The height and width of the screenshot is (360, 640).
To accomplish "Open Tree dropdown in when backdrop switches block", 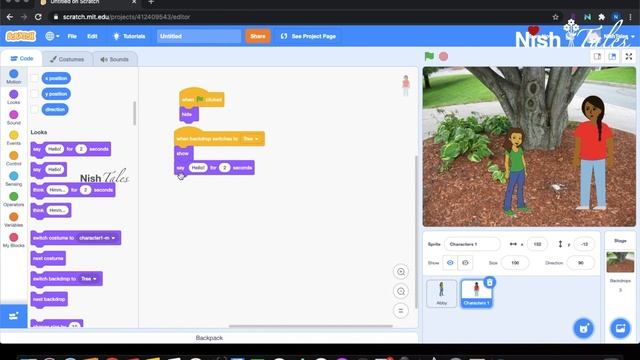I will coord(251,139).
